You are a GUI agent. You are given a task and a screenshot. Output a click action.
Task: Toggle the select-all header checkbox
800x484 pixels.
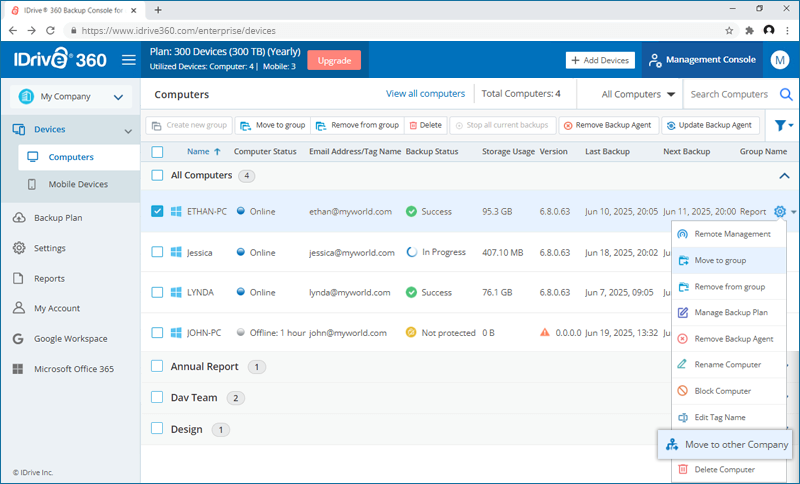[157, 151]
